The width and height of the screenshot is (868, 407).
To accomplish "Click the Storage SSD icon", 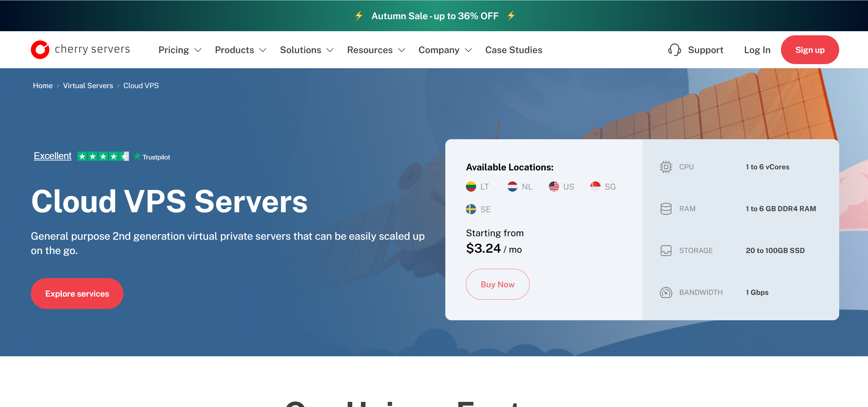I will point(665,250).
